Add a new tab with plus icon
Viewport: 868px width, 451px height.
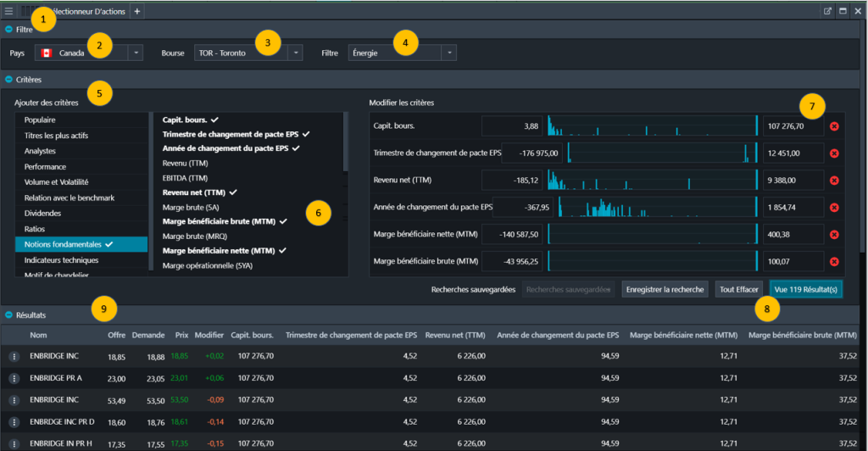pyautogui.click(x=137, y=11)
